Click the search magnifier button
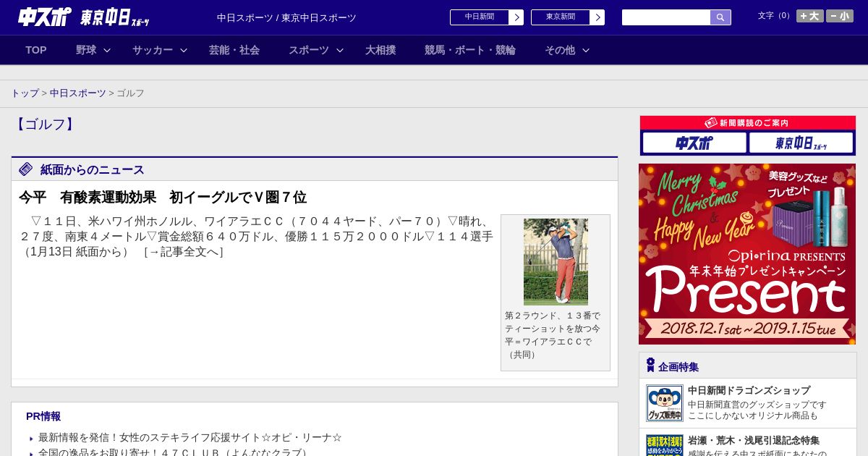This screenshot has width=868, height=456. point(720,17)
